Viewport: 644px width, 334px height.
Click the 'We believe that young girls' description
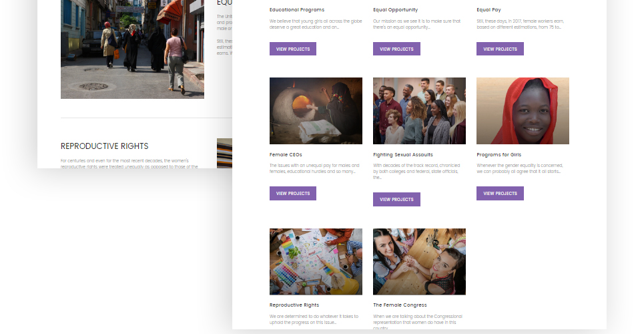click(x=316, y=24)
